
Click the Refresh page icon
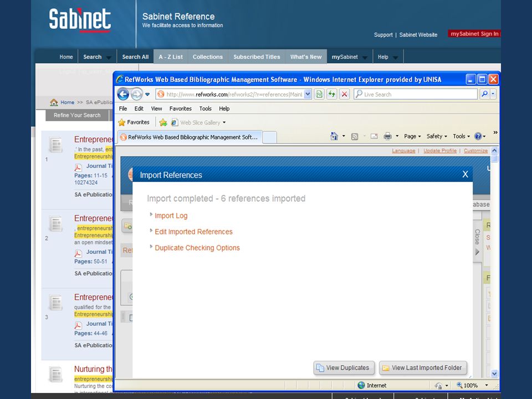(x=332, y=94)
